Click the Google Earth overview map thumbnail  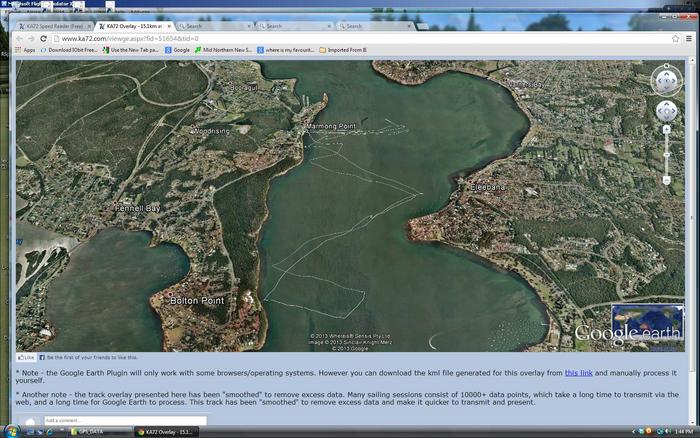[647, 322]
